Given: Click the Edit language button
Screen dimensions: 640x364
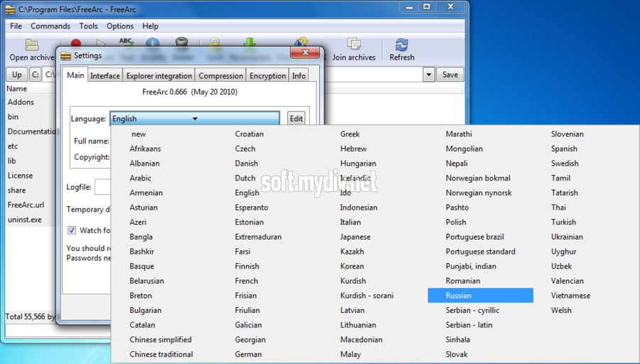Looking at the screenshot, I should click(x=296, y=118).
